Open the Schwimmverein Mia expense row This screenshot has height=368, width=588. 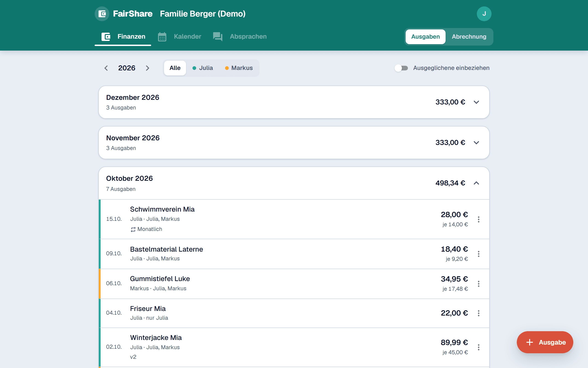pyautogui.click(x=294, y=219)
